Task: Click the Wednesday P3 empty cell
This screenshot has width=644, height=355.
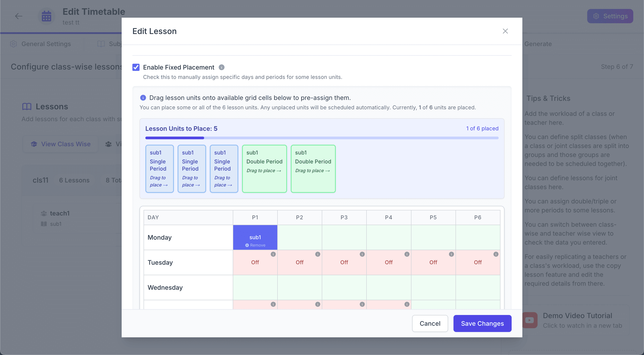Action: click(x=344, y=287)
